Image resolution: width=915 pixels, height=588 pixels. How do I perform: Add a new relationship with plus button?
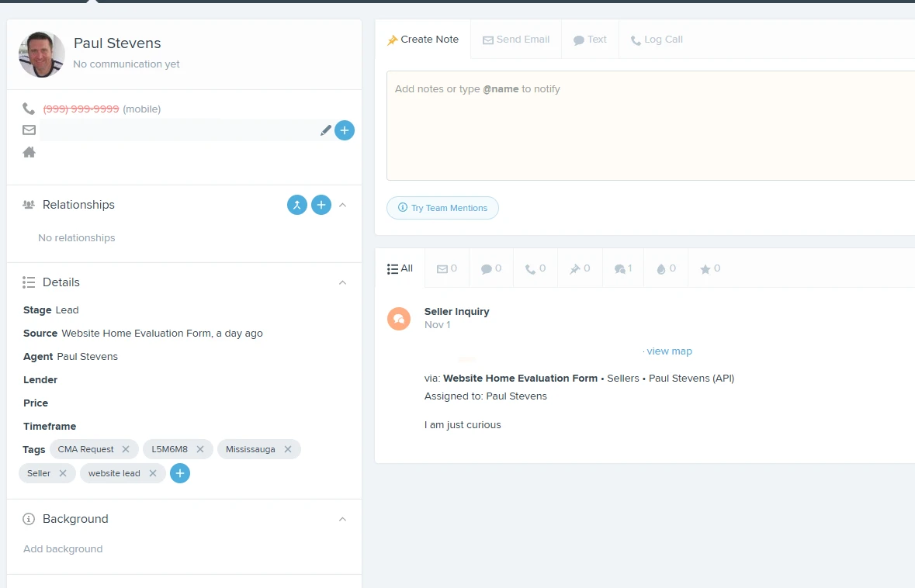pyautogui.click(x=321, y=205)
